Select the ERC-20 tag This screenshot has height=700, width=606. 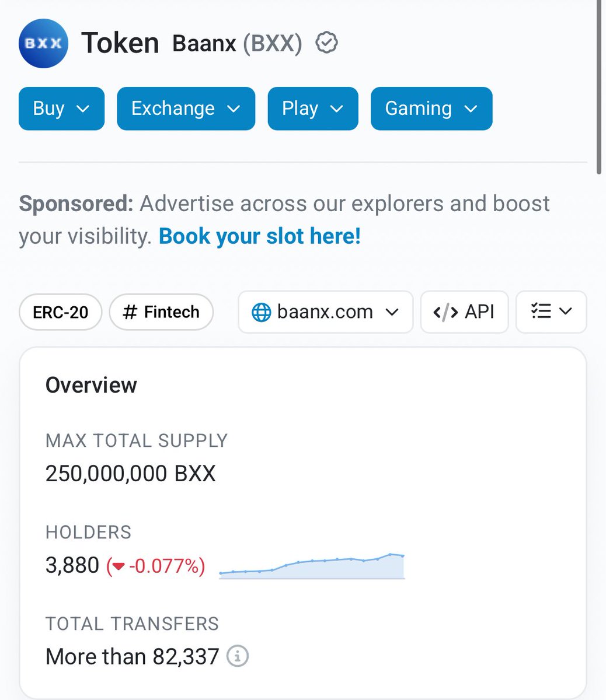click(x=61, y=312)
